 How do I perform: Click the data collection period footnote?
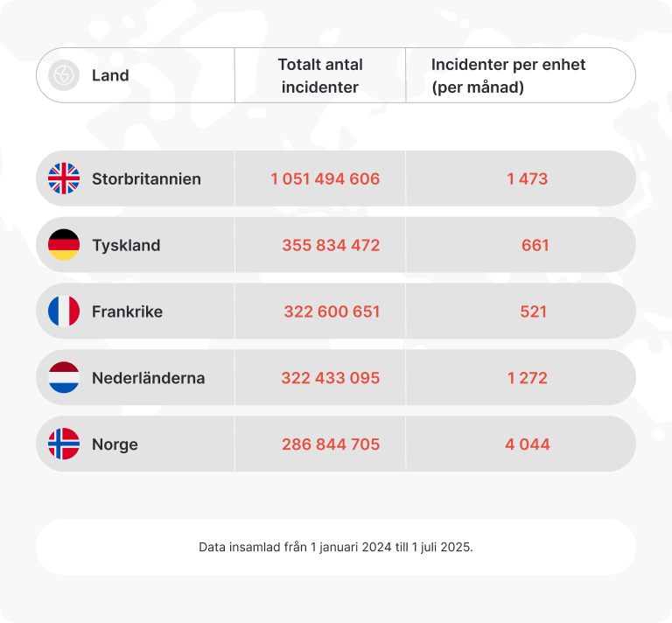click(x=336, y=547)
